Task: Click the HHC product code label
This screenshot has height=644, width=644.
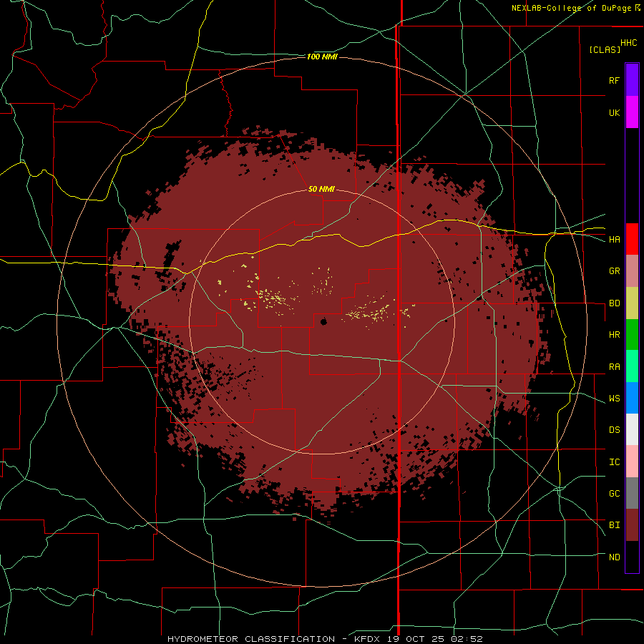Action: point(628,43)
